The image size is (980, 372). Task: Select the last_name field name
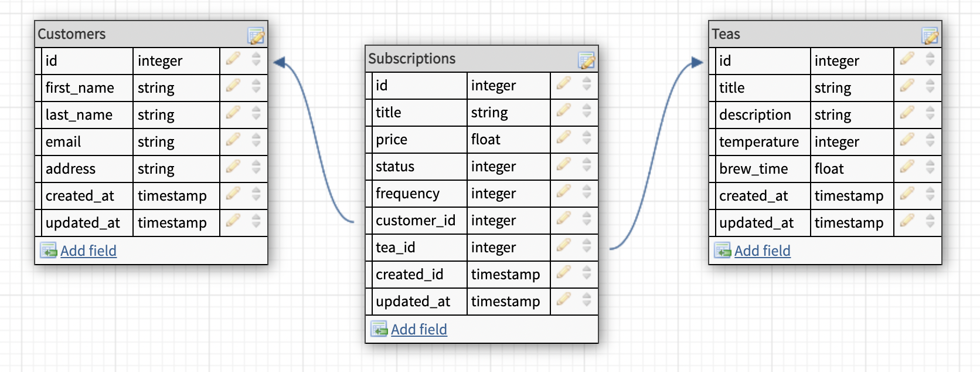click(x=79, y=115)
